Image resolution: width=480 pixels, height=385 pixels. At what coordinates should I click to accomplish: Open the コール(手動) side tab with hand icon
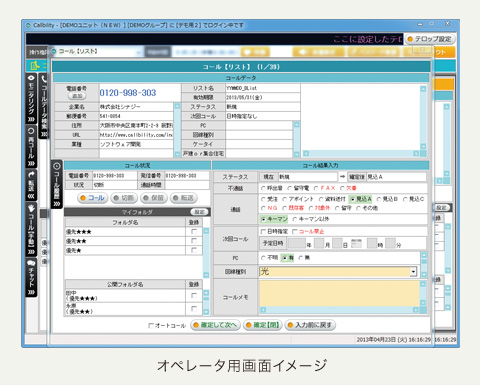(x=31, y=229)
